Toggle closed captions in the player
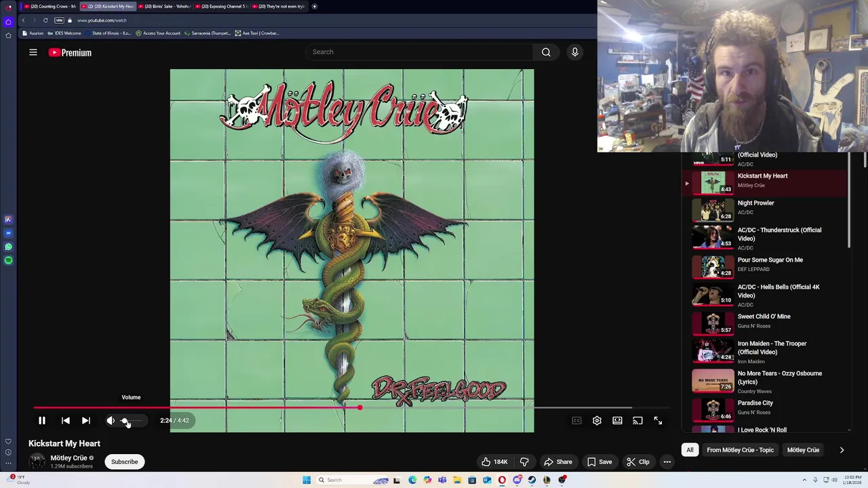The height and width of the screenshot is (488, 868). pos(576,420)
